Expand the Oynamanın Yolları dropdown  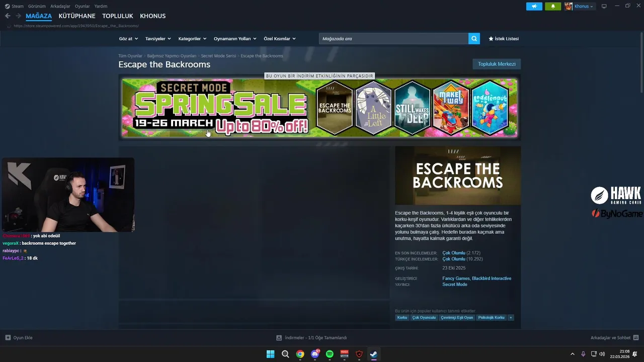(235, 39)
